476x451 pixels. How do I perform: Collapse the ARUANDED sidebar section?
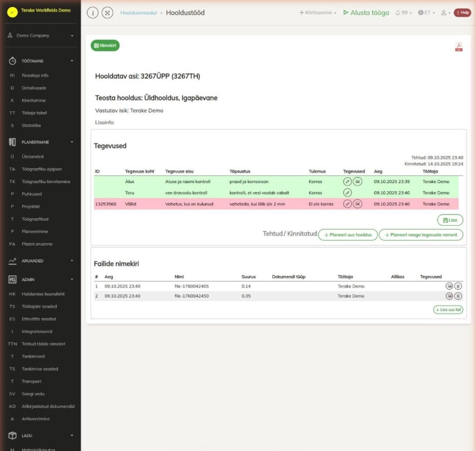click(x=40, y=261)
